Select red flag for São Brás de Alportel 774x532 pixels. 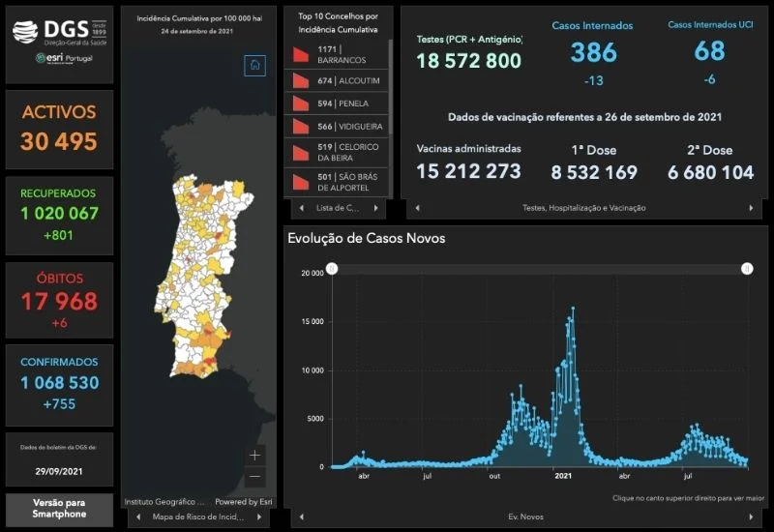click(300, 182)
